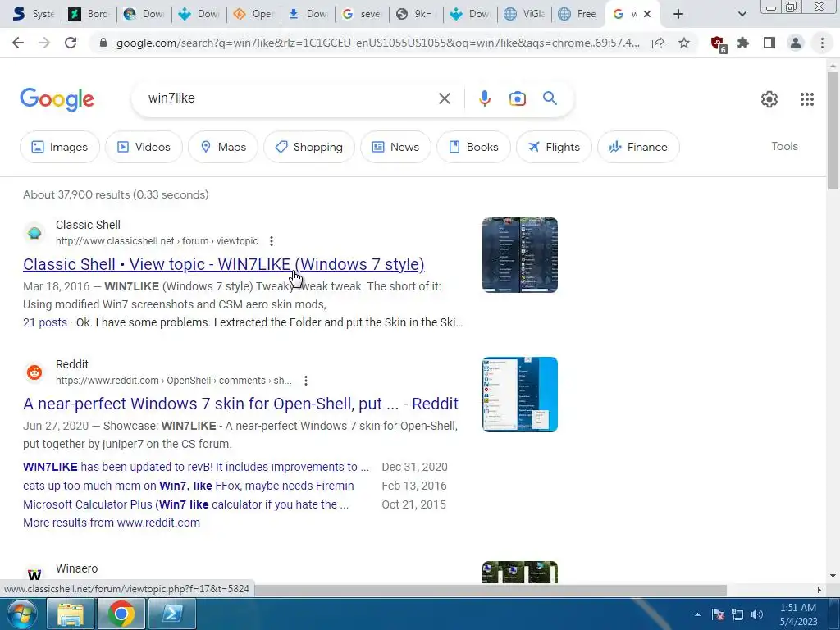Open the Reddit result options menu
This screenshot has width=840, height=630.
pos(306,381)
